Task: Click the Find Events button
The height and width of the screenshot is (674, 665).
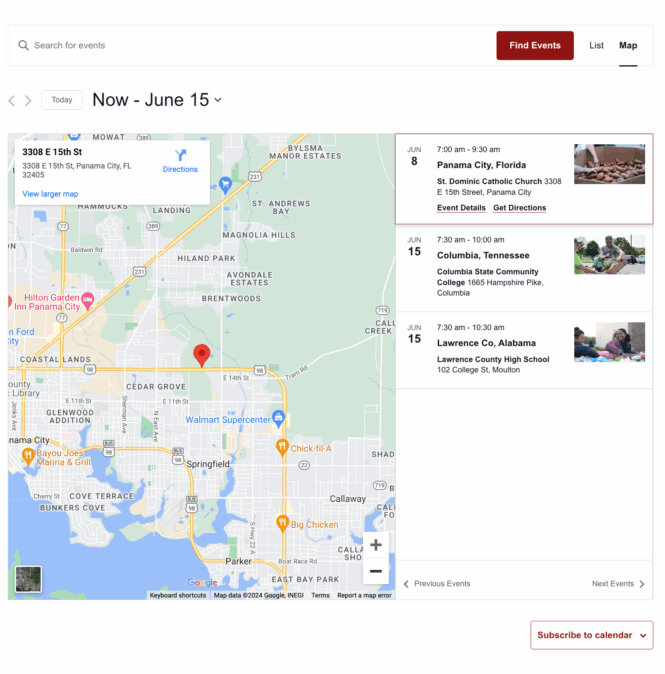Action: (535, 45)
